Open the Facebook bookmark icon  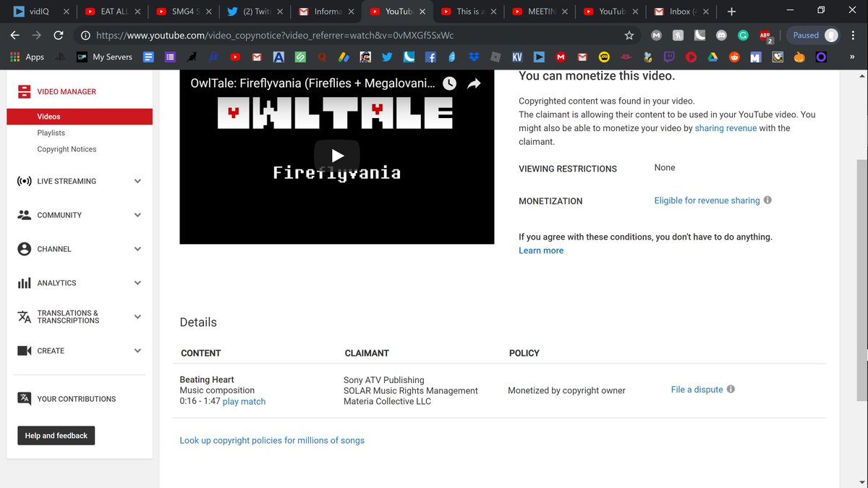[x=430, y=56]
